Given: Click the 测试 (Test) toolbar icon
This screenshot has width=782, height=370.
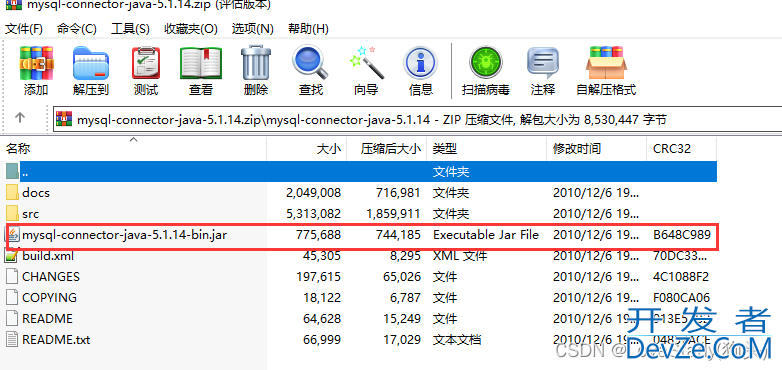Looking at the screenshot, I should 146,63.
